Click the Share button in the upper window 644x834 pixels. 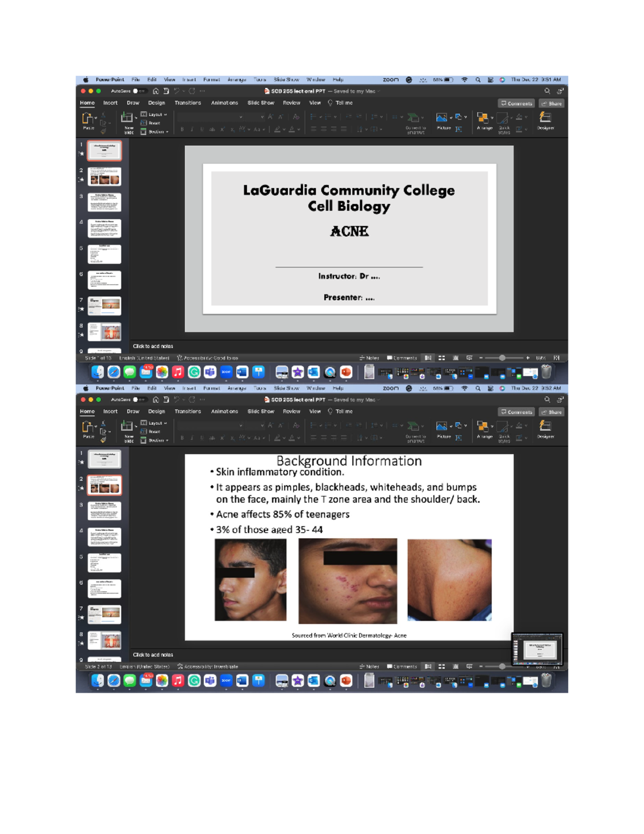click(x=552, y=103)
